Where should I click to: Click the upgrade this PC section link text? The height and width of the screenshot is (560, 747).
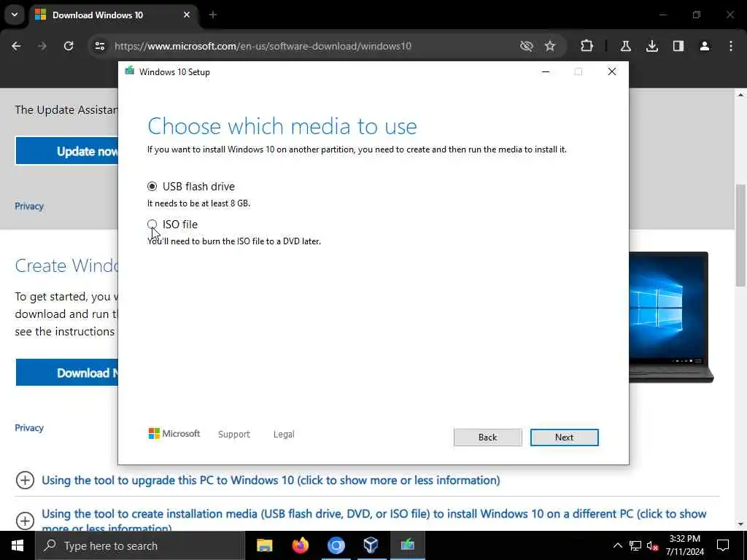(271, 480)
